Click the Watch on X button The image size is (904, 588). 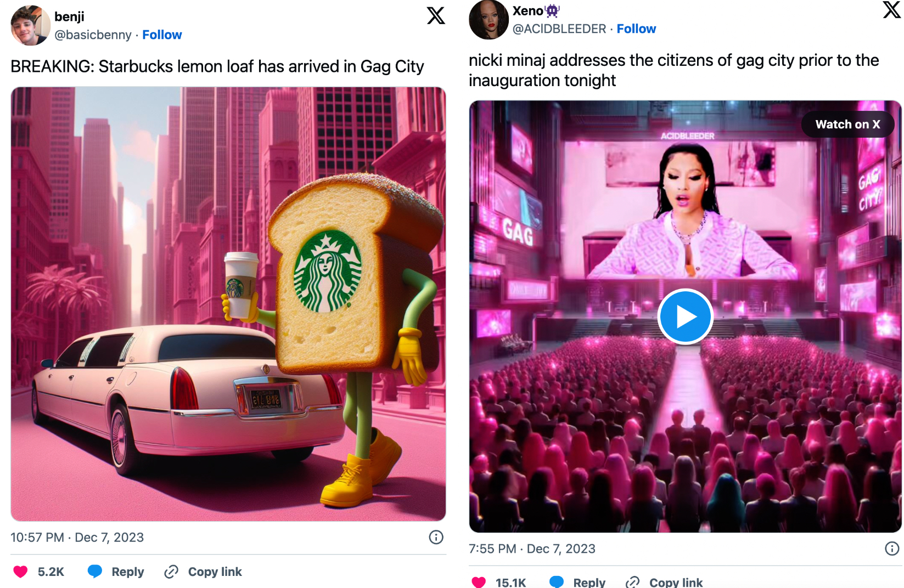click(847, 125)
